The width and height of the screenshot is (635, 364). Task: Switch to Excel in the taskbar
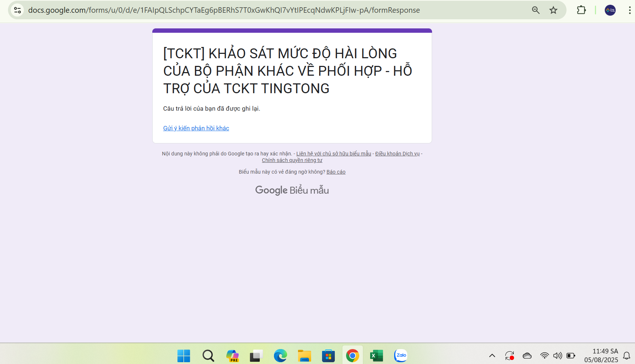click(x=376, y=356)
